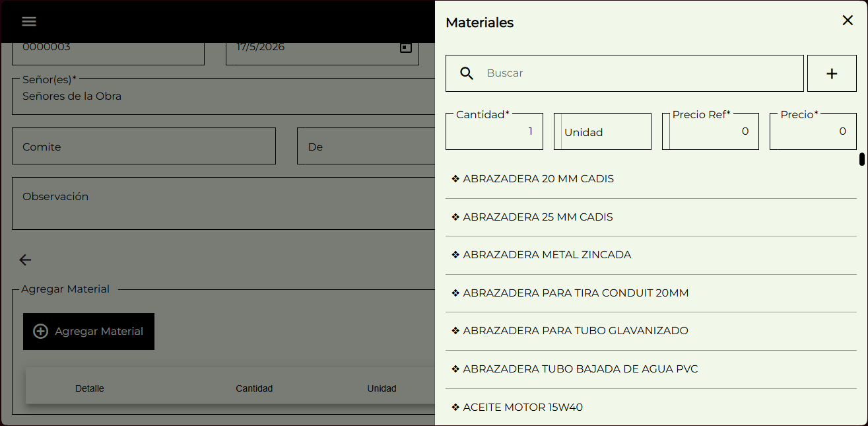Select ABRAZADERA 20 MM CADIS
Screen dimensions: 868x426
tap(651, 179)
